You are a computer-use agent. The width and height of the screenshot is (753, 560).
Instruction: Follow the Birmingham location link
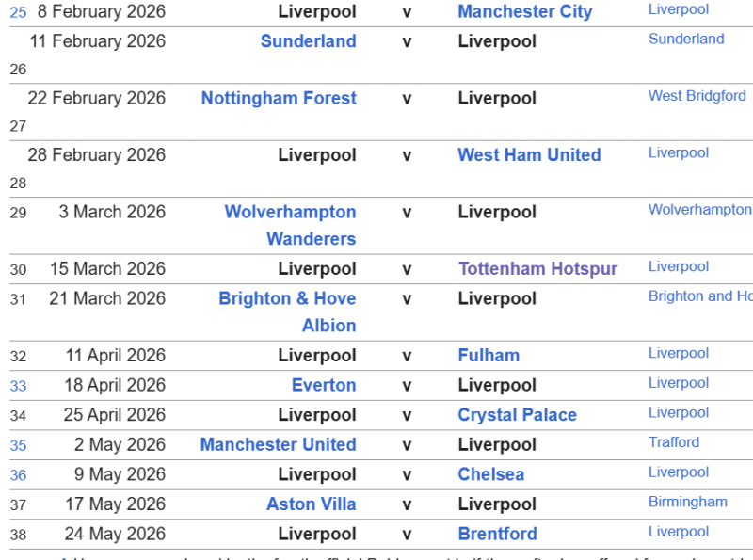687,502
